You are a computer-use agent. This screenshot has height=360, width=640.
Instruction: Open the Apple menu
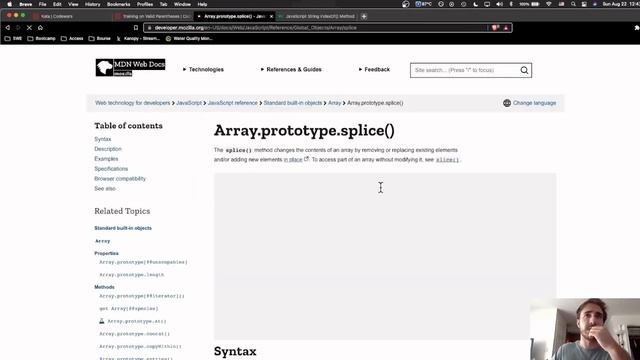[9, 4]
